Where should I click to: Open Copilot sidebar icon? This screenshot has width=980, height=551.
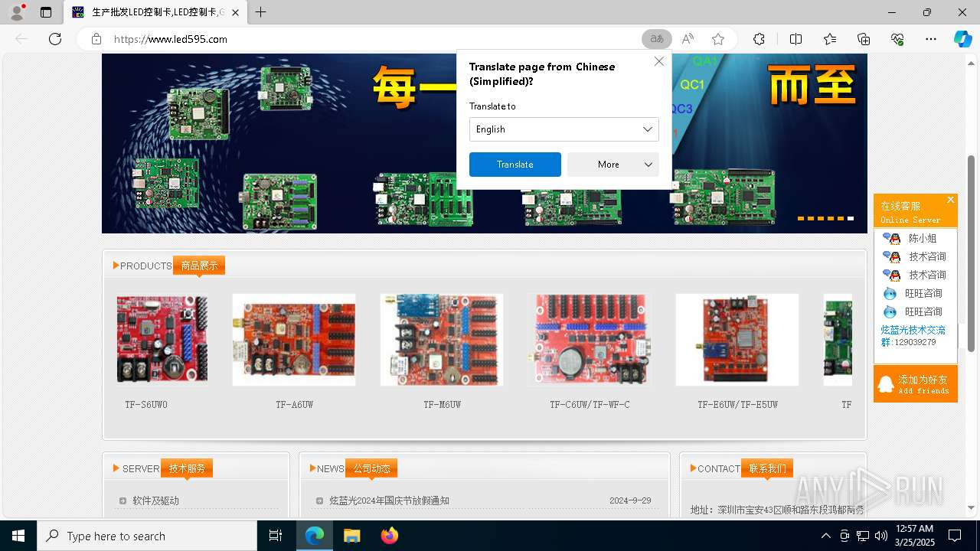(963, 39)
